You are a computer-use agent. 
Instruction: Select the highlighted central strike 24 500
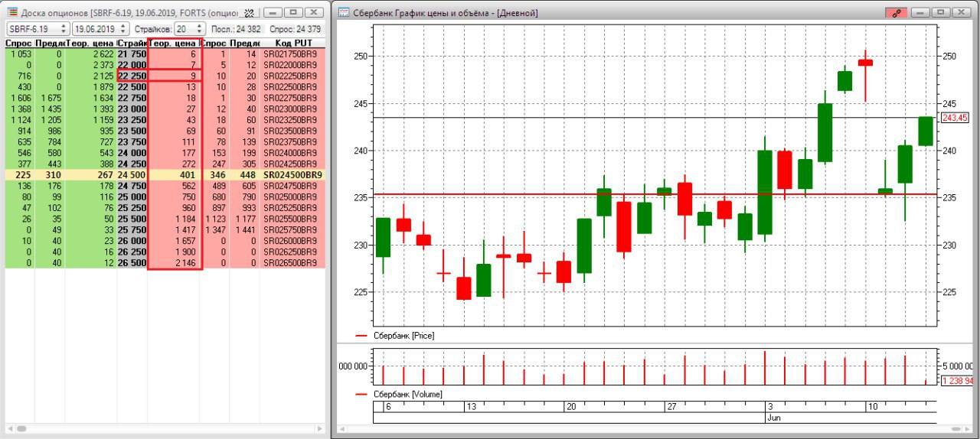click(132, 174)
